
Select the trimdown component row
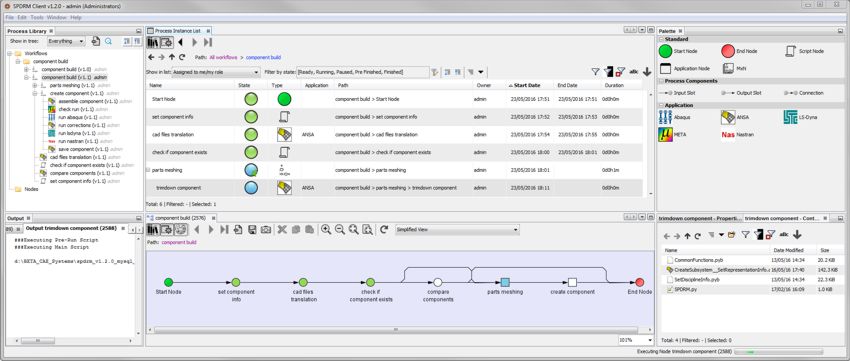pyautogui.click(x=394, y=188)
